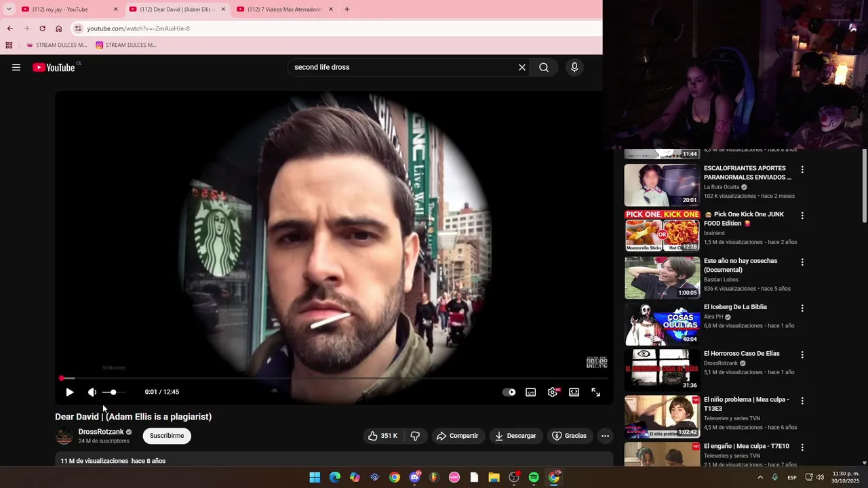This screenshot has height=488, width=868.
Task: Reload the current page
Action: click(x=42, y=28)
